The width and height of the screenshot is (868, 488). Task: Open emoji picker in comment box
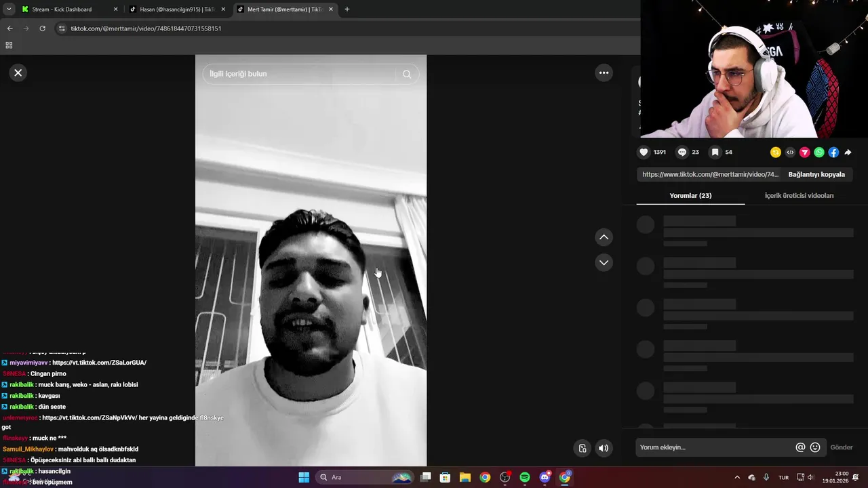(815, 447)
